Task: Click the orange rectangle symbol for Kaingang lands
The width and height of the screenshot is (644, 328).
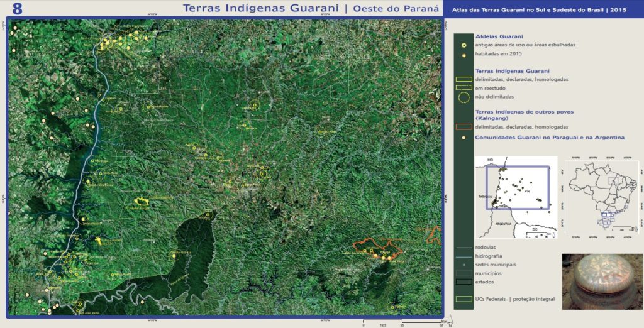Action: click(x=464, y=128)
